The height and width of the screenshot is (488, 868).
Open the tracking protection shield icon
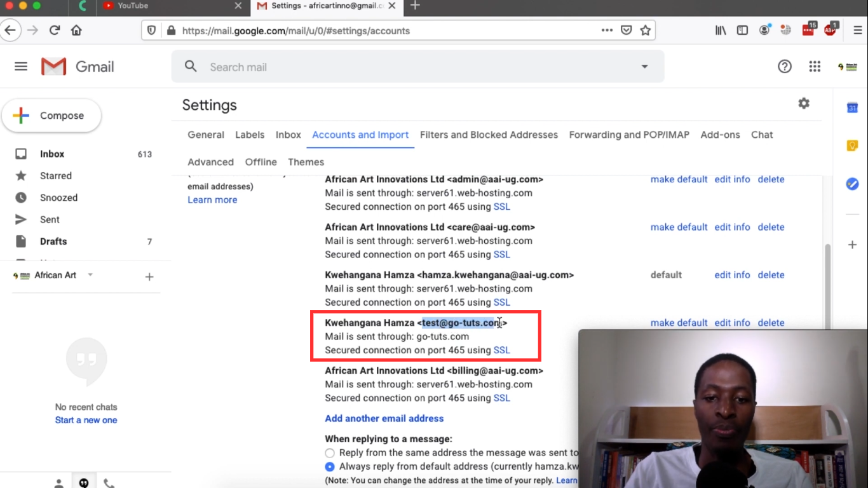pyautogui.click(x=151, y=30)
